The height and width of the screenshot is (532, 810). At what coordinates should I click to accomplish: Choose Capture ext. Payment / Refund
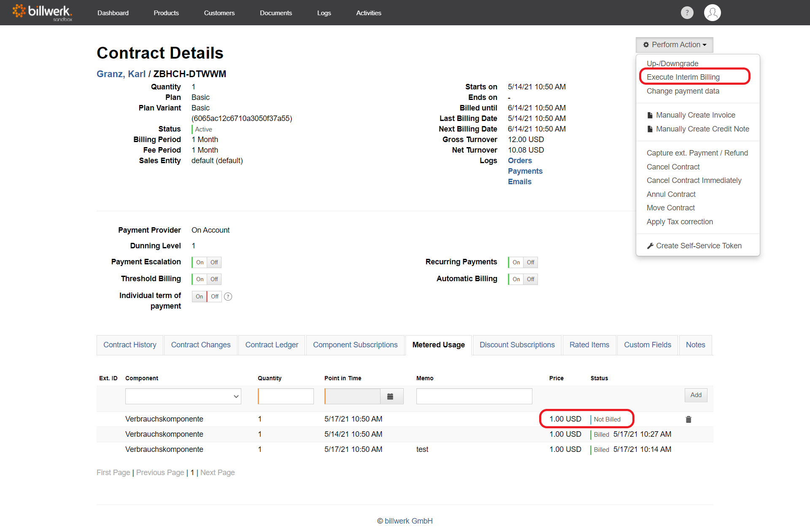tap(697, 153)
